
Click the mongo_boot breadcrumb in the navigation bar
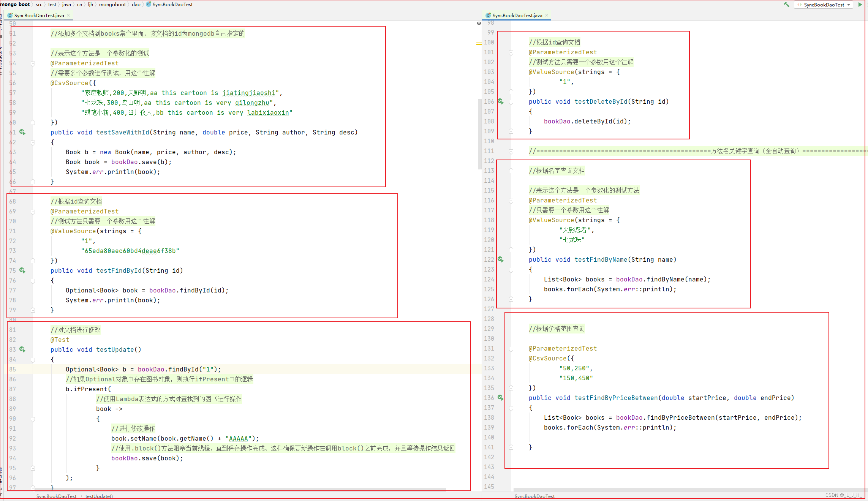click(15, 5)
